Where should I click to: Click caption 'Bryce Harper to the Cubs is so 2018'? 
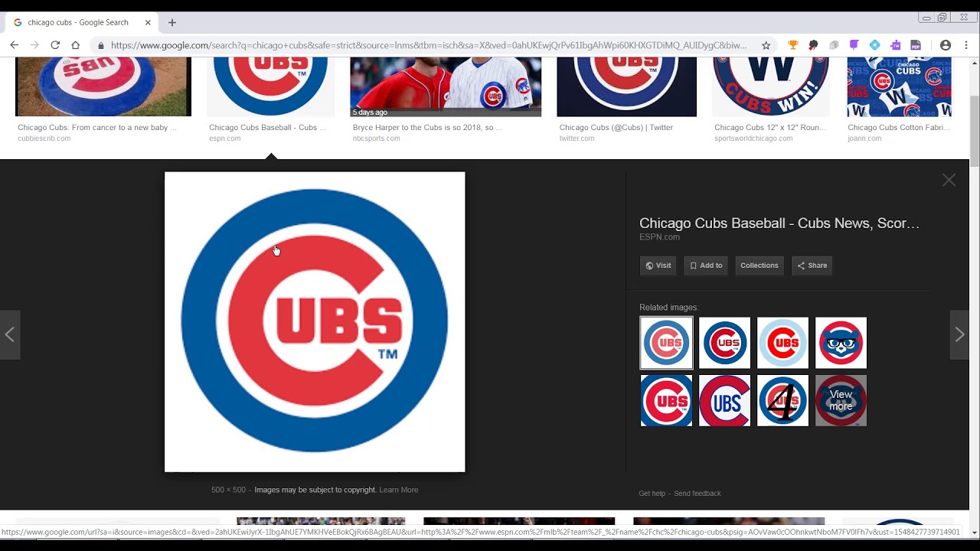click(x=428, y=128)
